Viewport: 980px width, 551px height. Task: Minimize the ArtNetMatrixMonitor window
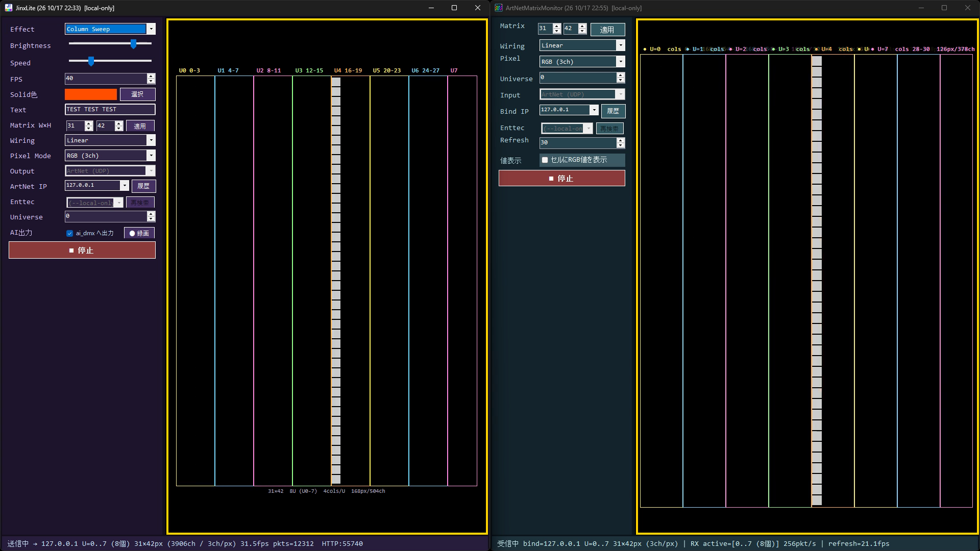[921, 8]
